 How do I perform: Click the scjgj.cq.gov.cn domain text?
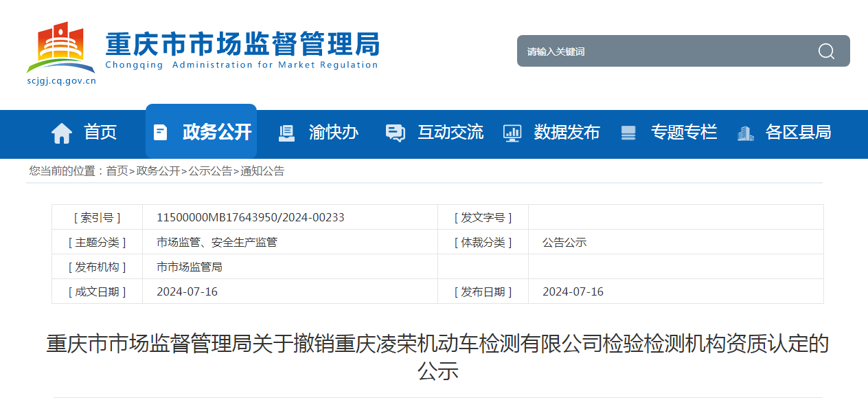click(x=61, y=80)
